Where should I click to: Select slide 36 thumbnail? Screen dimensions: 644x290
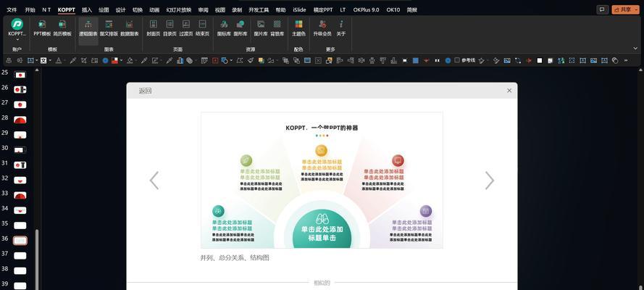tap(20, 240)
